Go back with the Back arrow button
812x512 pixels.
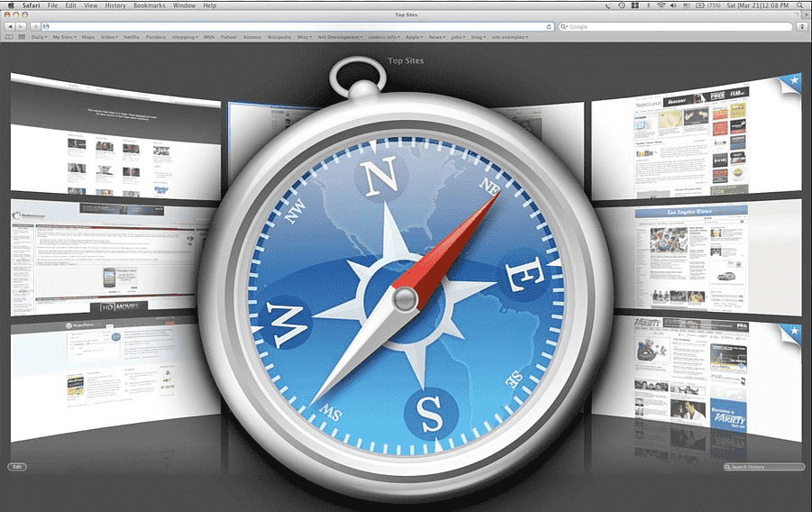pos(10,26)
